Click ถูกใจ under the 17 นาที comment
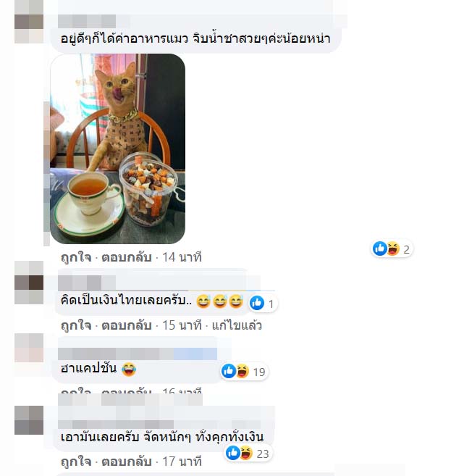 click(x=76, y=462)
